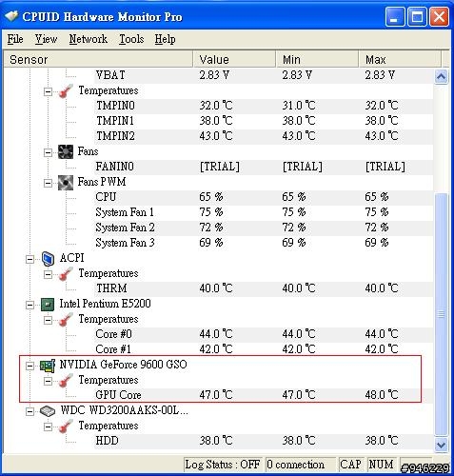The height and width of the screenshot is (476, 454).
Task: Collapse Temperatures under ACPI
Action: point(48,274)
